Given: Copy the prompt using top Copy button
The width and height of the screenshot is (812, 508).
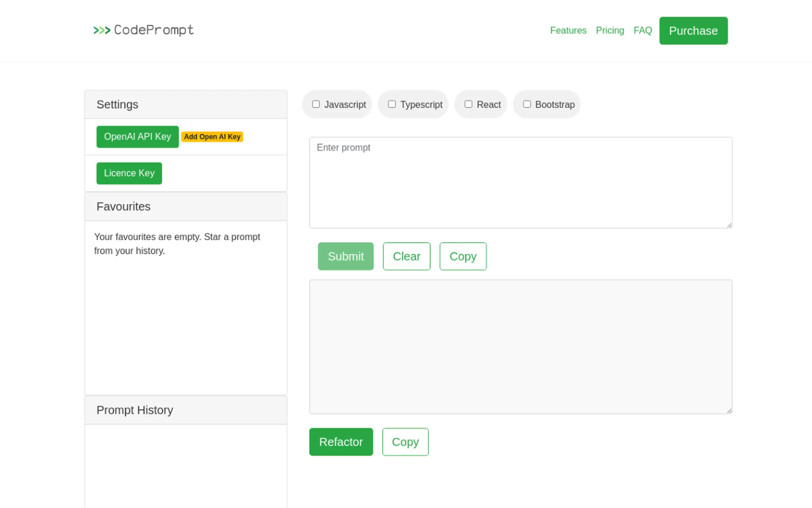Looking at the screenshot, I should (463, 256).
